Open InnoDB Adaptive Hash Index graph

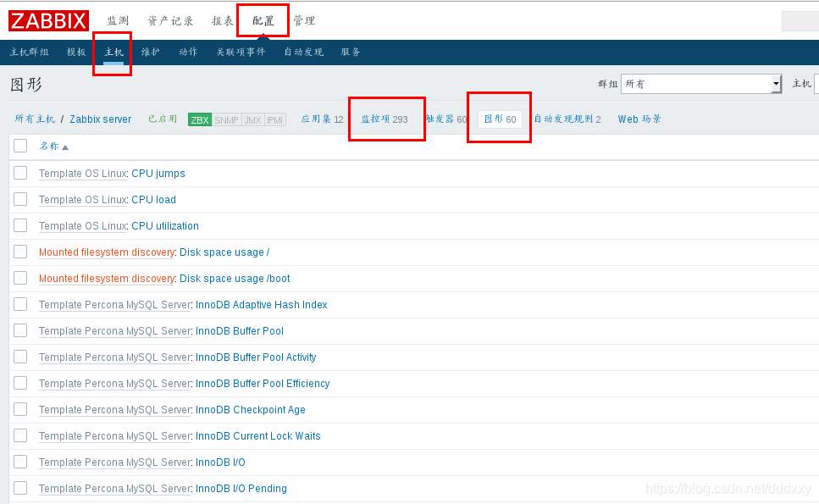point(262,304)
